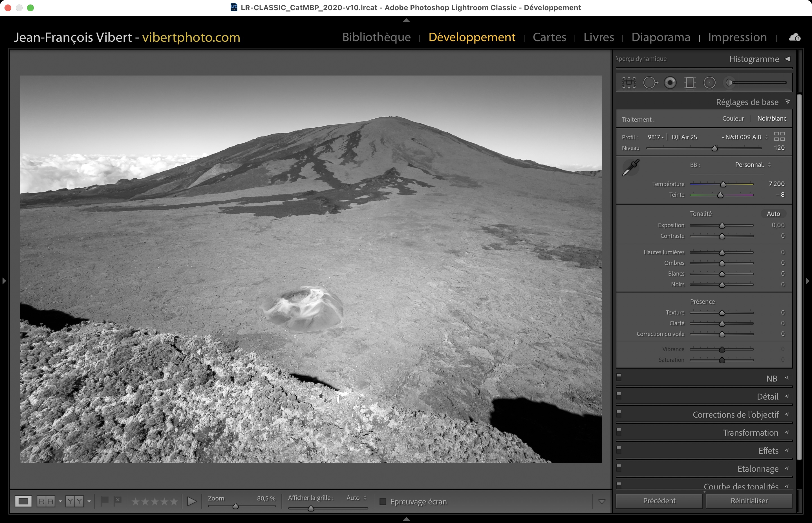Switch treatment to Couleur
This screenshot has height=523, width=812.
tap(733, 119)
